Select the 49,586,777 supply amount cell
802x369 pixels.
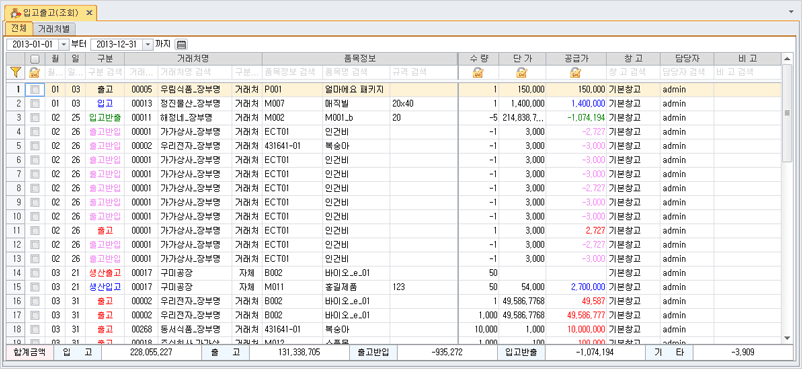[x=576, y=314]
